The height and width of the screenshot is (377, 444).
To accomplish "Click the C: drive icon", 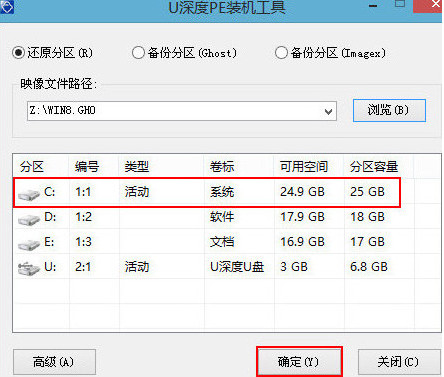I will pyautogui.click(x=29, y=194).
